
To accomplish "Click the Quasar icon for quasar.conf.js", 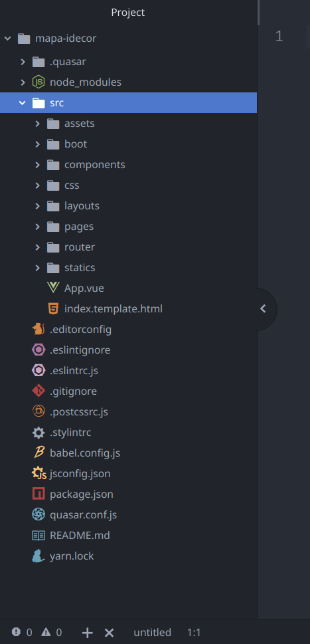I will click(x=39, y=514).
